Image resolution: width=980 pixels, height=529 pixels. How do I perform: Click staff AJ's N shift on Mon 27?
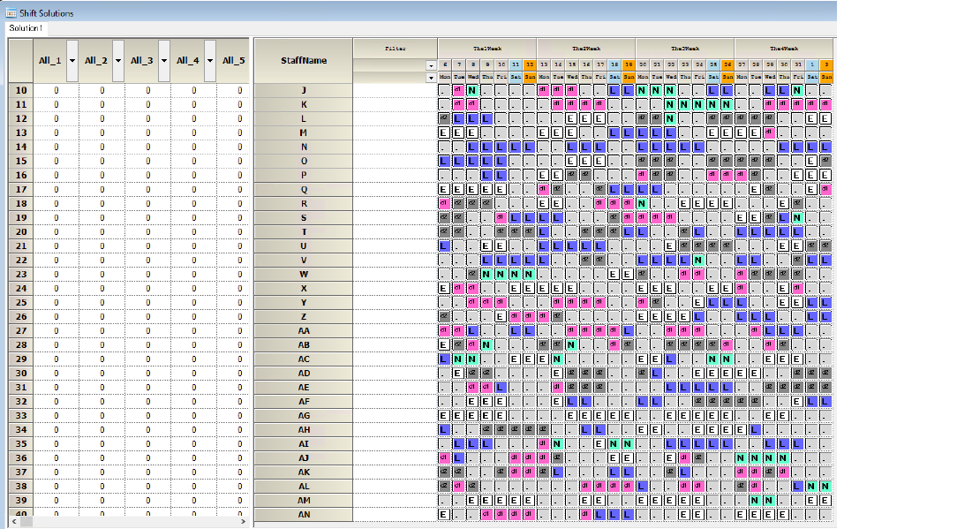742,457
